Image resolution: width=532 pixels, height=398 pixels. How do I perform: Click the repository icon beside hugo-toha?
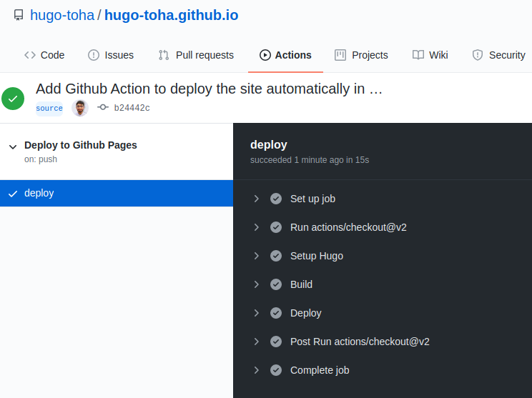pyautogui.click(x=19, y=15)
